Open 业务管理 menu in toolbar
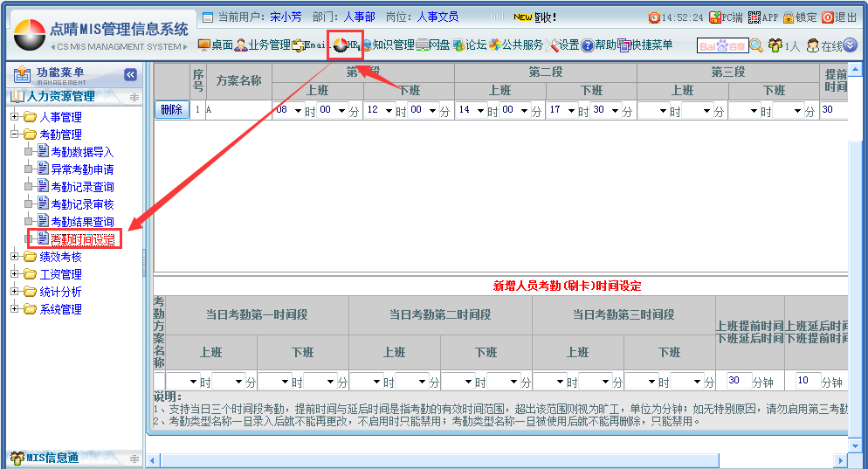Viewport: 868px width, 469px height. point(261,45)
